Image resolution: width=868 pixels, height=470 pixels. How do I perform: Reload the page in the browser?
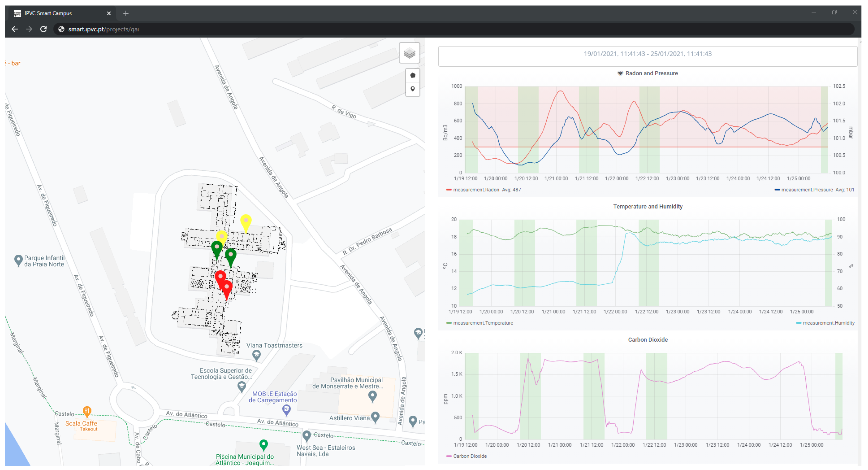44,29
